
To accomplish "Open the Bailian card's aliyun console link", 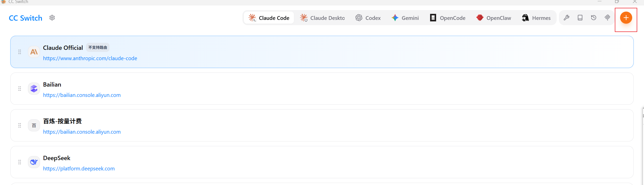I will click(x=82, y=95).
